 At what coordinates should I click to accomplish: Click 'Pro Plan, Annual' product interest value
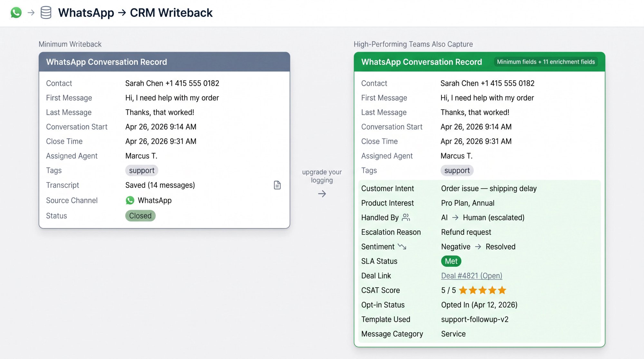[468, 203]
